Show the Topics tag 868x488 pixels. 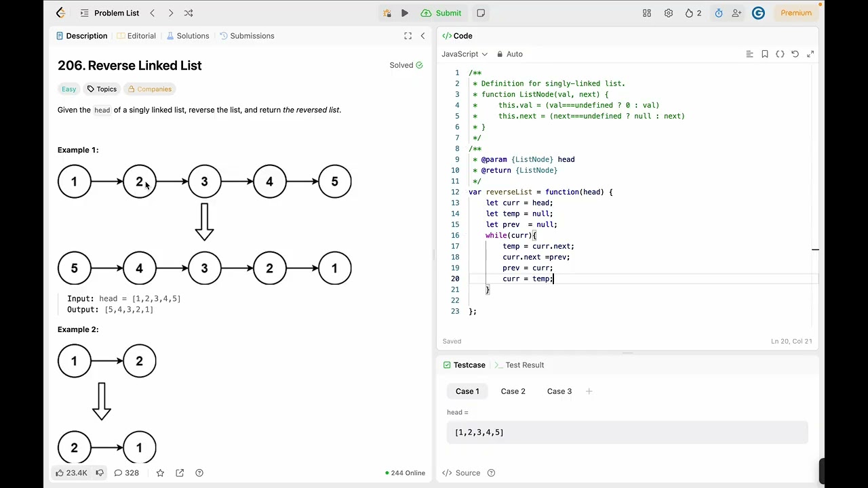[x=102, y=89]
